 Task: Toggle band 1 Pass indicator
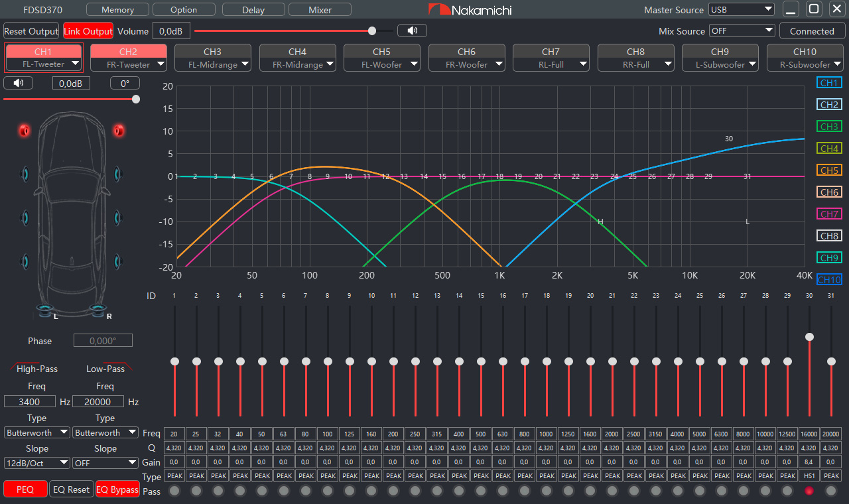click(174, 491)
